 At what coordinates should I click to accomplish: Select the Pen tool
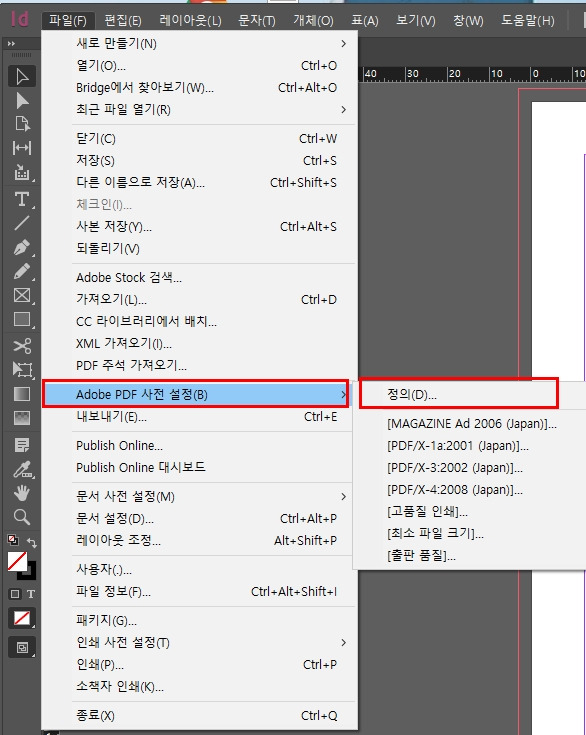pyautogui.click(x=22, y=248)
